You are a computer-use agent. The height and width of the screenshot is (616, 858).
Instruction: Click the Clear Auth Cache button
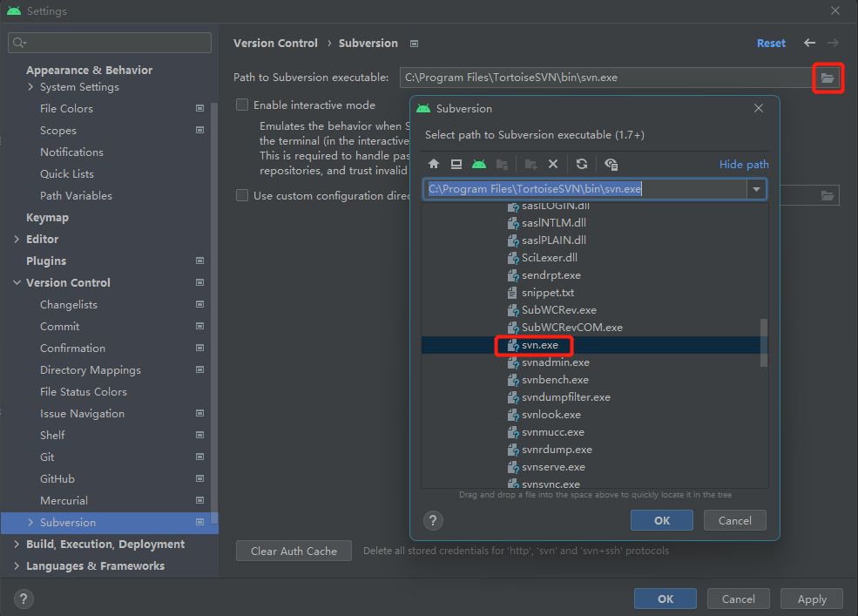coord(294,551)
